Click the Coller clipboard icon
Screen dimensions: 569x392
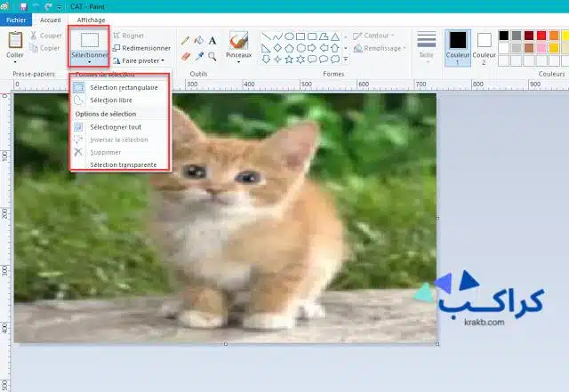coord(15,40)
